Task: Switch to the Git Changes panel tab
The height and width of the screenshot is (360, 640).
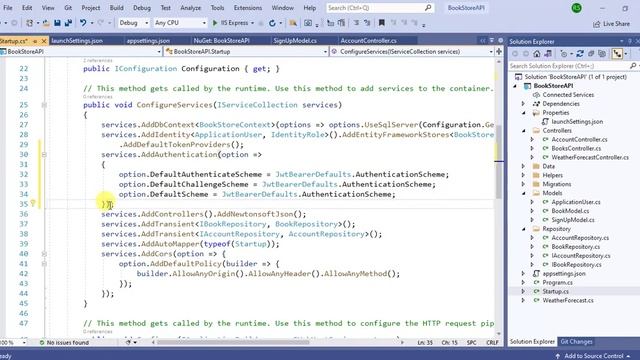Action: (576, 342)
